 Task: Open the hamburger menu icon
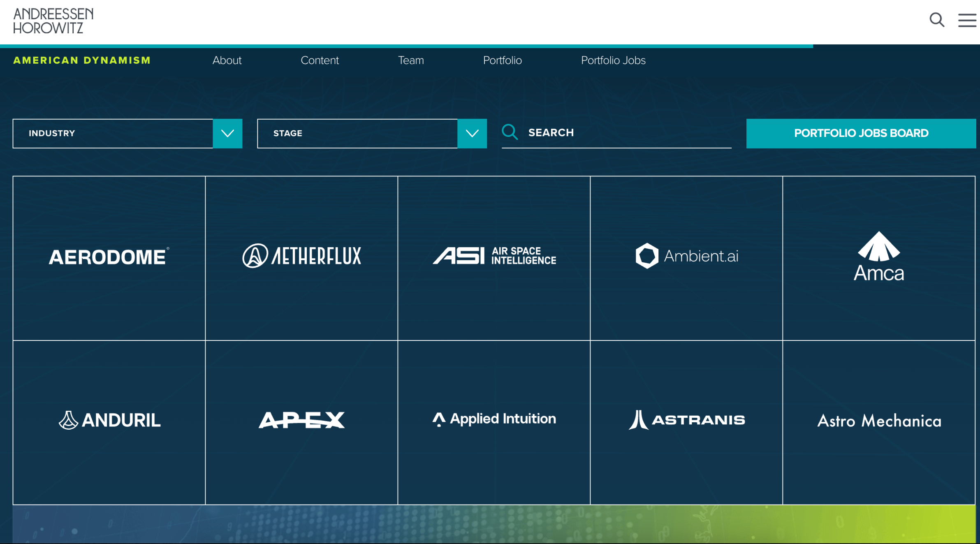tap(967, 20)
